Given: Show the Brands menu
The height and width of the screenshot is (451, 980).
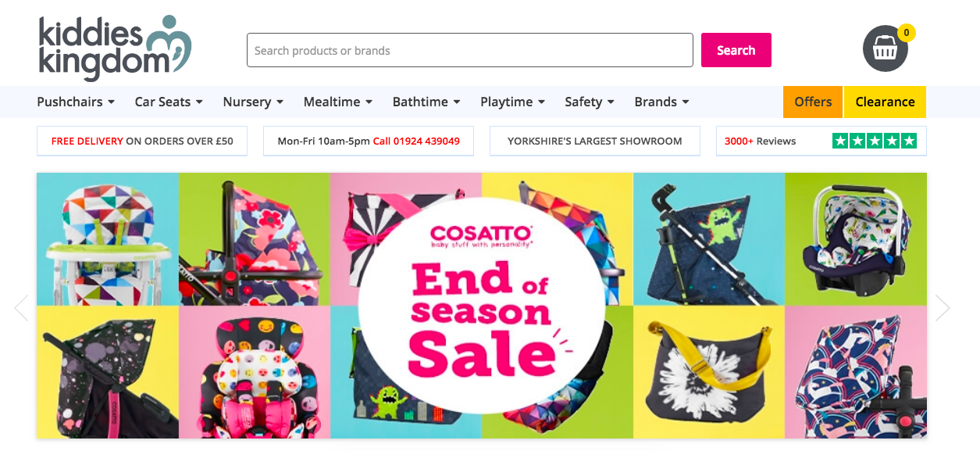Looking at the screenshot, I should click(661, 102).
